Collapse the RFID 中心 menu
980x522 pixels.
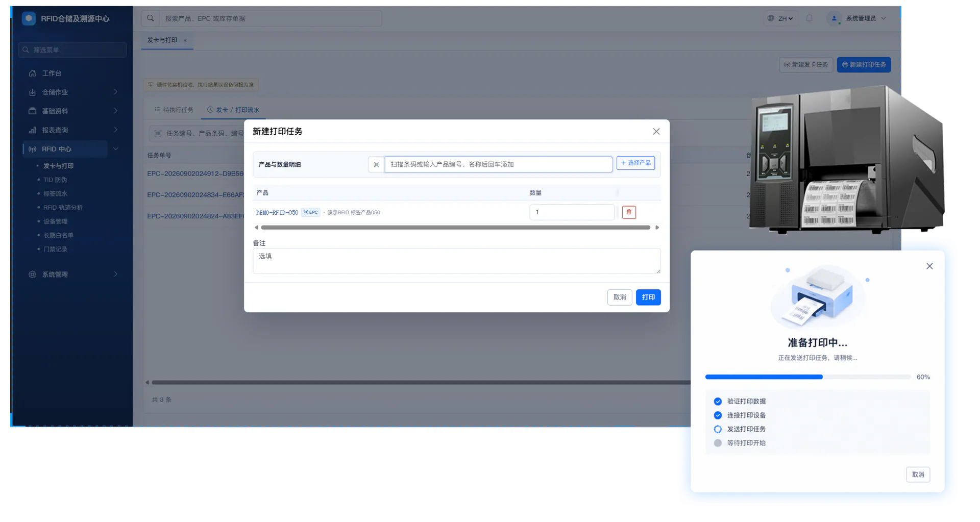pyautogui.click(x=116, y=149)
